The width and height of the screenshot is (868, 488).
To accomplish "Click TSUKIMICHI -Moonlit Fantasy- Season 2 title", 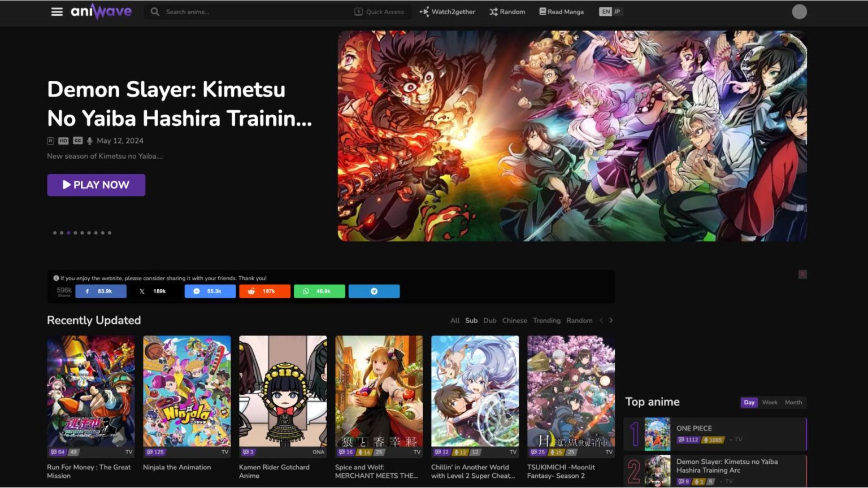I will coord(561,471).
